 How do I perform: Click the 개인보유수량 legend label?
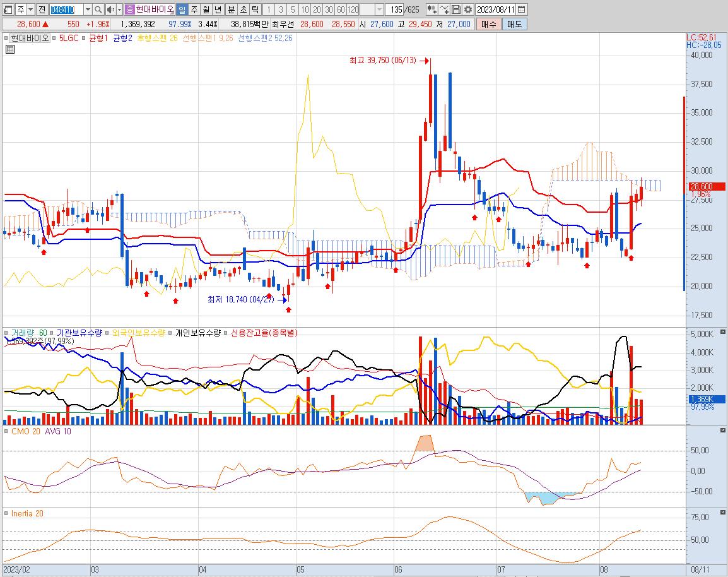click(198, 333)
